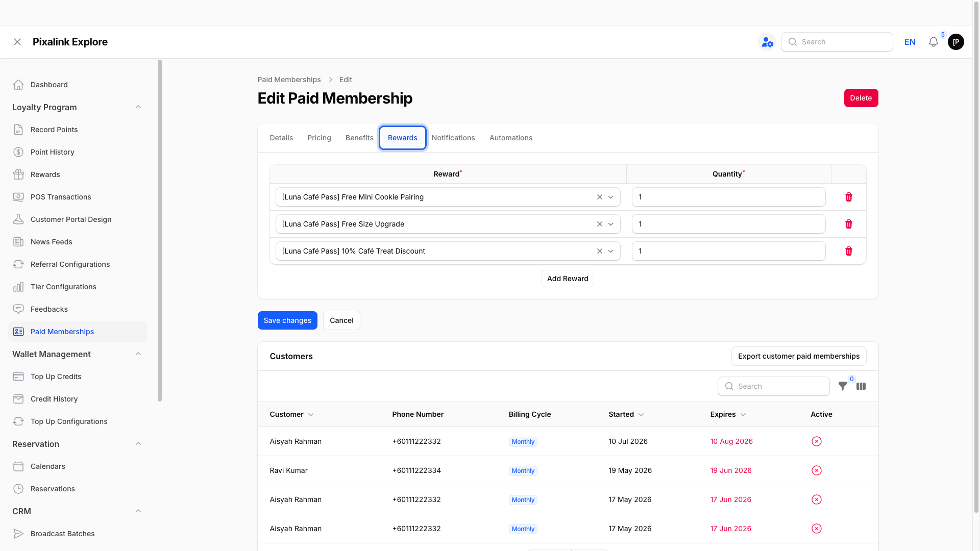Switch to the Details tab
Viewport: 980px width, 551px height.
click(281, 138)
